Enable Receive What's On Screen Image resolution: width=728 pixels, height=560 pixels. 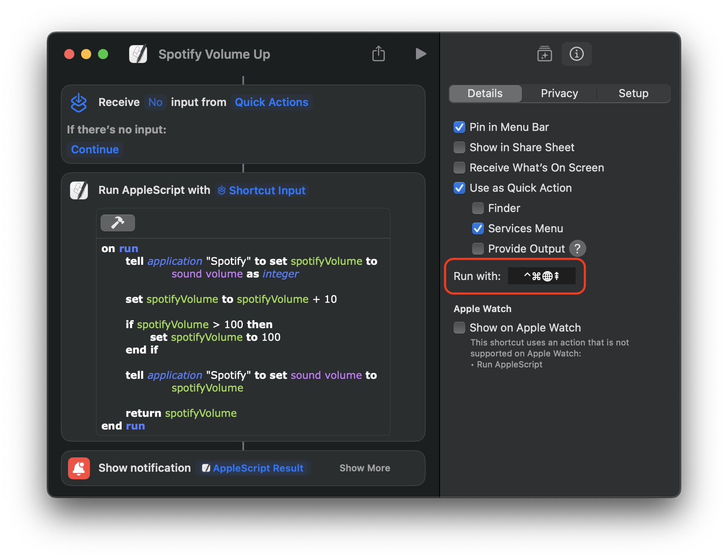[x=459, y=168]
